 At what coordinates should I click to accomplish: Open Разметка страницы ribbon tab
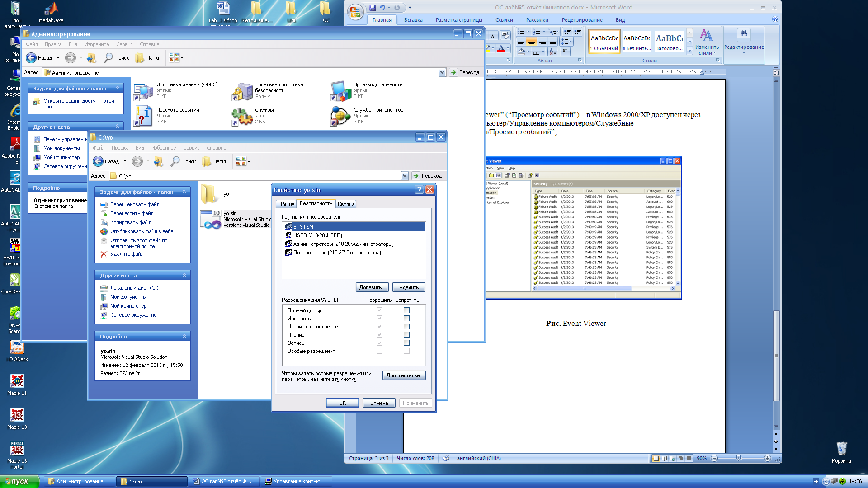[459, 20]
